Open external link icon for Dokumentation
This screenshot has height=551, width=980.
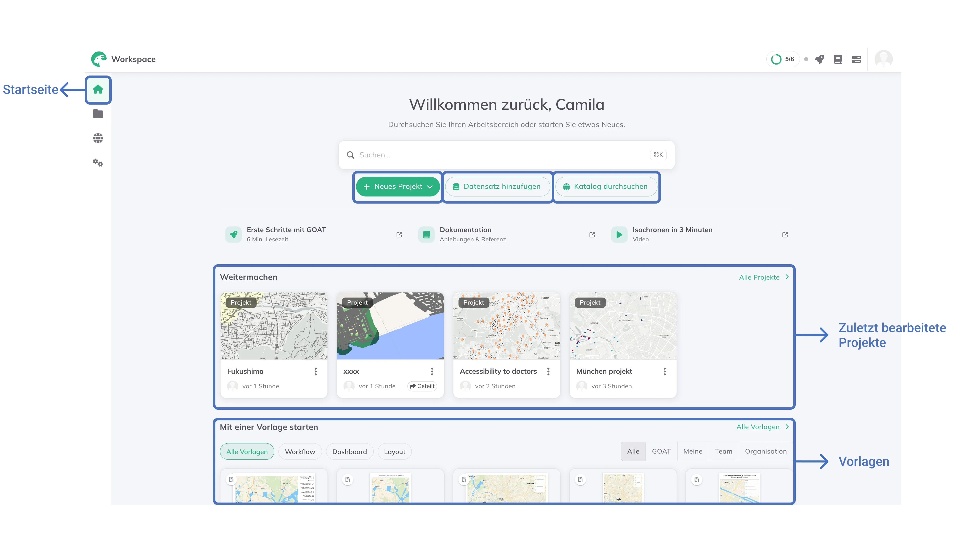[592, 235]
